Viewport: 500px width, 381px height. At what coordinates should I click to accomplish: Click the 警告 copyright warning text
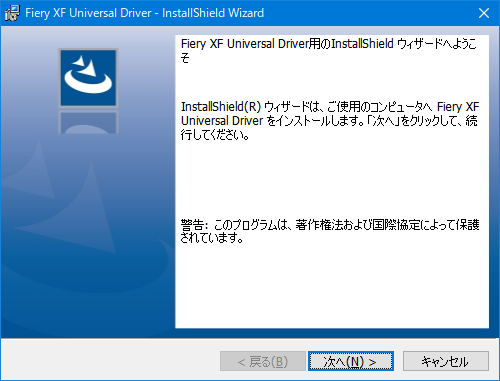coord(330,231)
